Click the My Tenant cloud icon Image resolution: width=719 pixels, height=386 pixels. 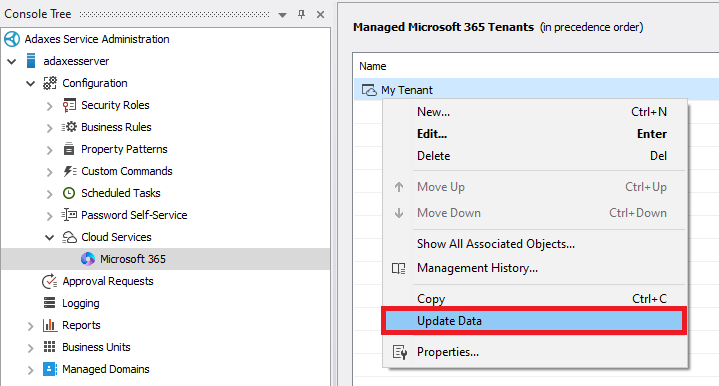[369, 90]
